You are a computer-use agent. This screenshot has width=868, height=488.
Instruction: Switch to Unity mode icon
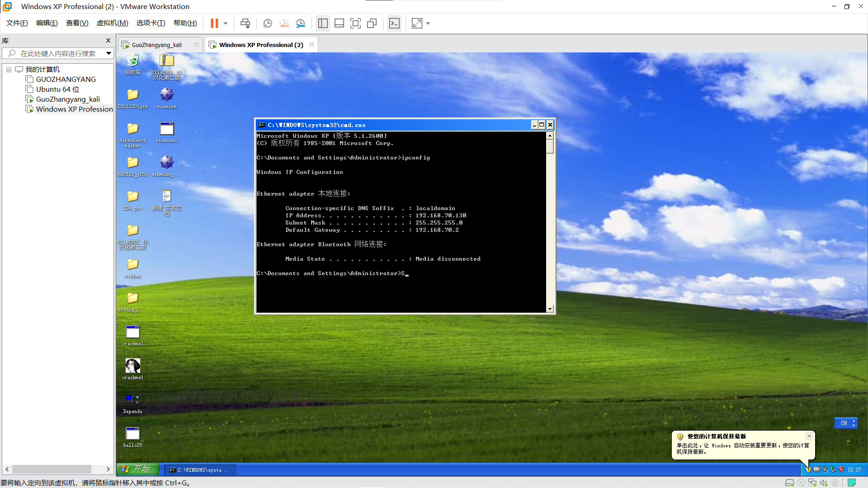(372, 23)
